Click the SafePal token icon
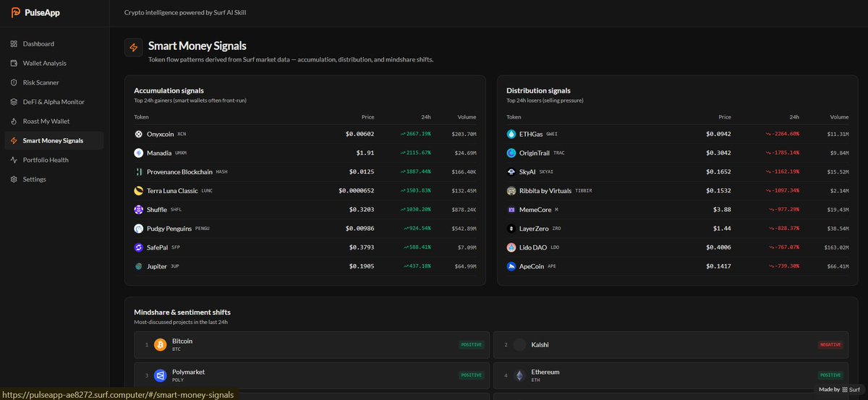This screenshot has height=400, width=868. tap(139, 247)
